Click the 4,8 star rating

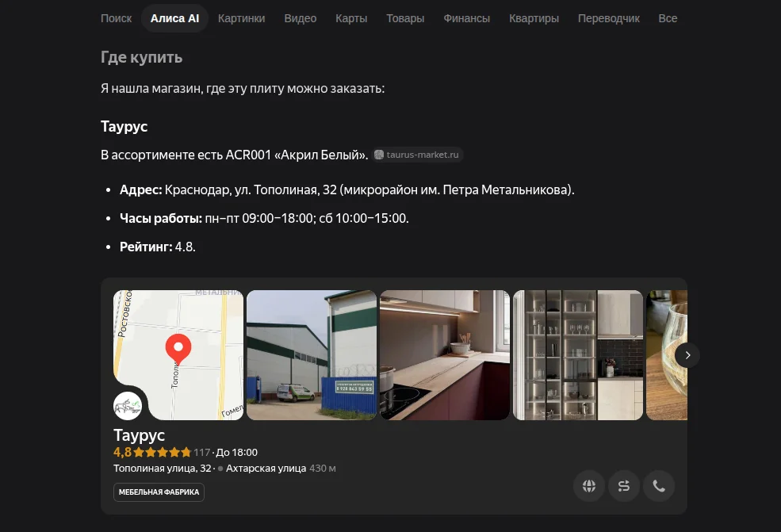click(x=152, y=452)
